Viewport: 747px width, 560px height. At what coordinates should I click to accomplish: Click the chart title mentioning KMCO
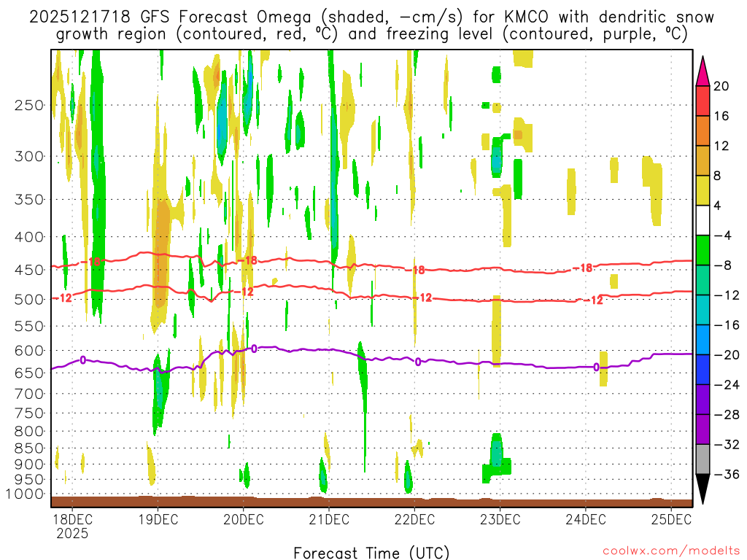(371, 17)
